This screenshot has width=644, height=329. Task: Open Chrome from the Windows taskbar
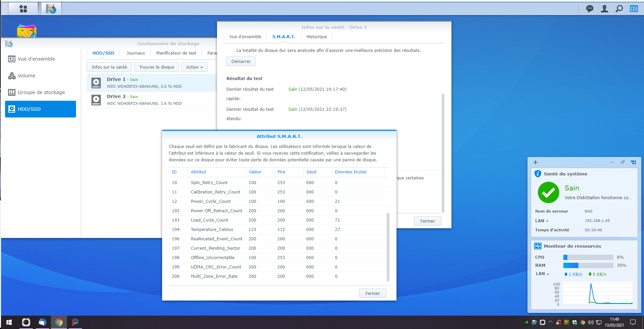[x=59, y=322]
